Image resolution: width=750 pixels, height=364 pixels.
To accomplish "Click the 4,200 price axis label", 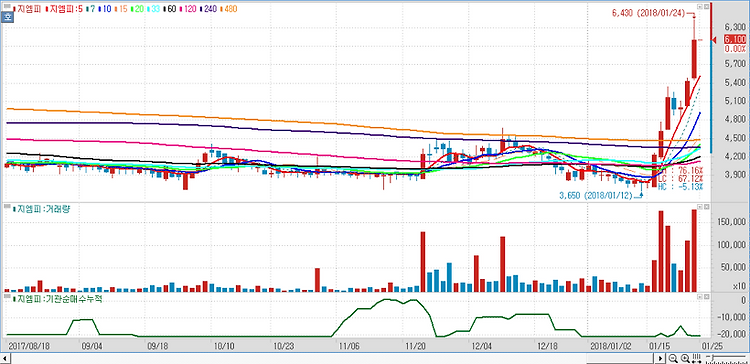I will [736, 156].
